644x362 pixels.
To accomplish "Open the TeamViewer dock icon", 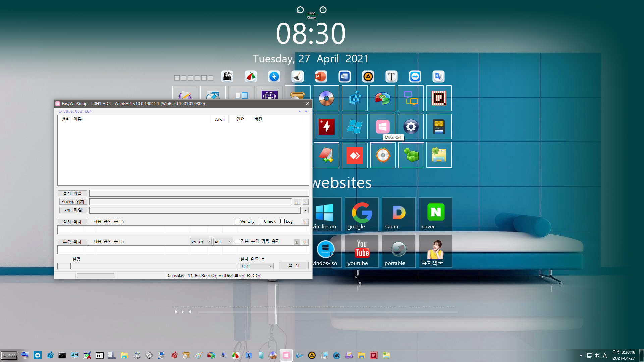I will (415, 77).
